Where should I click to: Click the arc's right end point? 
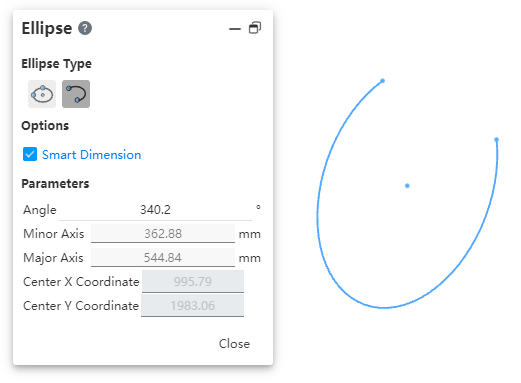[x=496, y=139]
